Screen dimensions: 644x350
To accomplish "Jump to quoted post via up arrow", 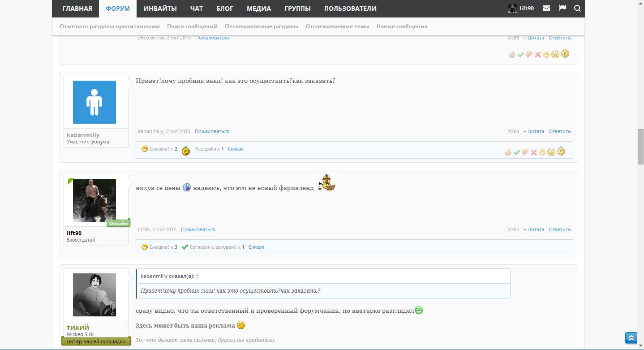I will point(197,276).
